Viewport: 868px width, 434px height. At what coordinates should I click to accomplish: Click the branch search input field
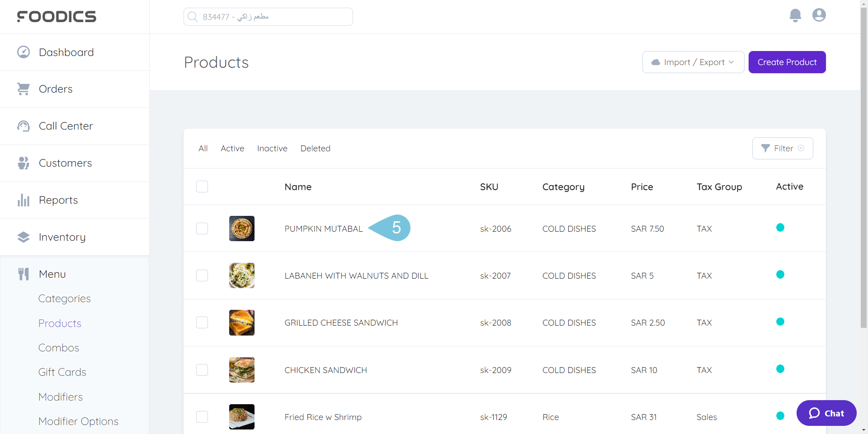(268, 17)
